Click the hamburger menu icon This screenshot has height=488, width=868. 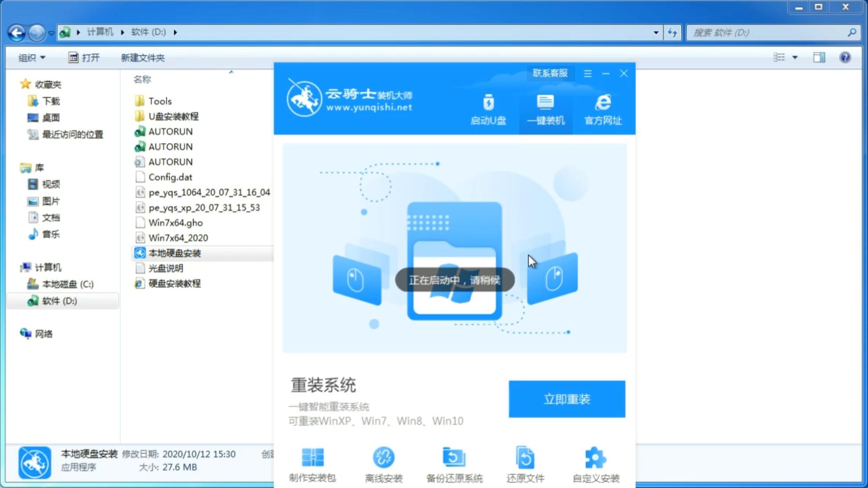point(588,73)
